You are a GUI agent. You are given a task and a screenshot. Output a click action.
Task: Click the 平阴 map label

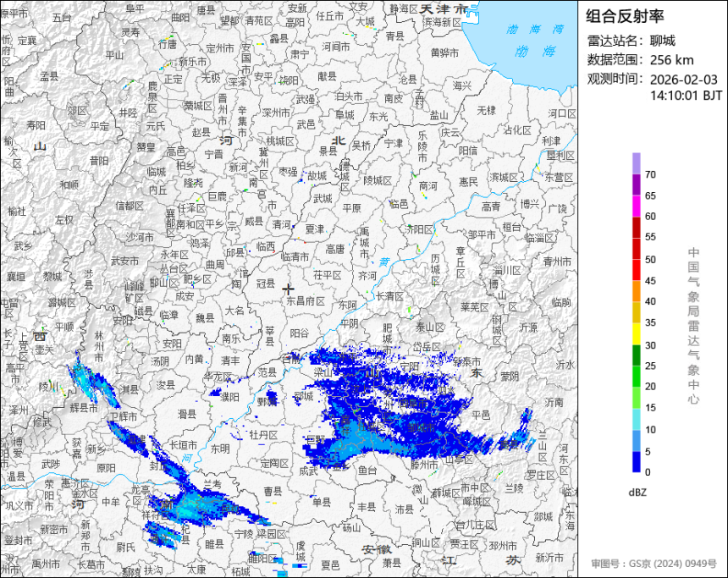pyautogui.click(x=349, y=323)
